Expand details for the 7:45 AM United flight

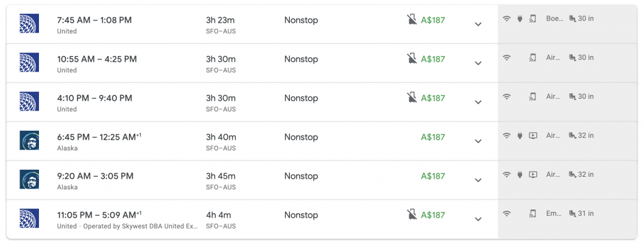(x=478, y=25)
